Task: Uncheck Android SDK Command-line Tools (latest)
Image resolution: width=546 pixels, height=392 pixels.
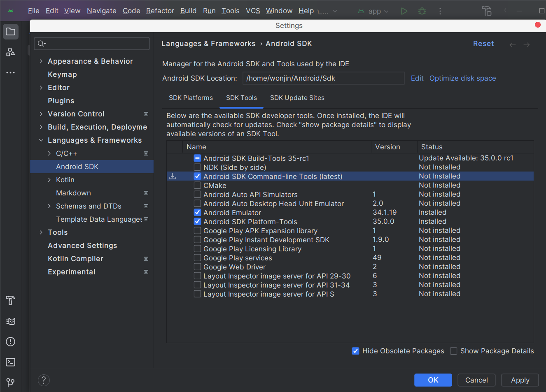Action: [x=198, y=176]
